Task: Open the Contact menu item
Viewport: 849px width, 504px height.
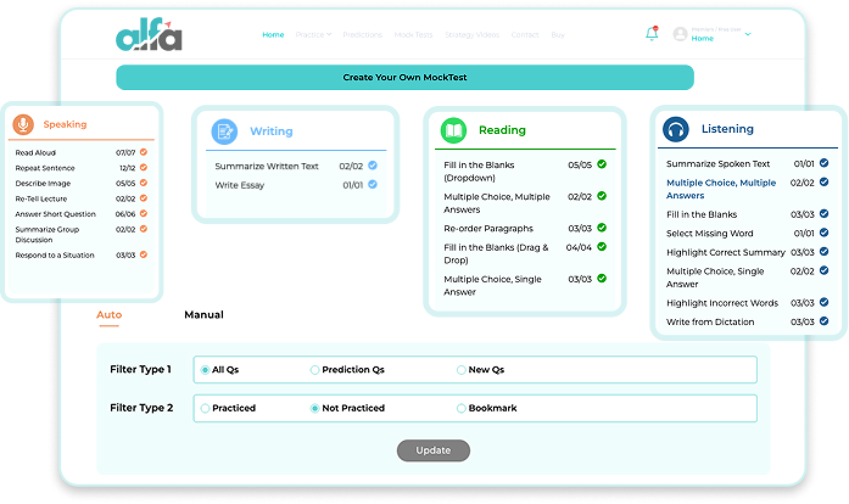Action: click(525, 35)
